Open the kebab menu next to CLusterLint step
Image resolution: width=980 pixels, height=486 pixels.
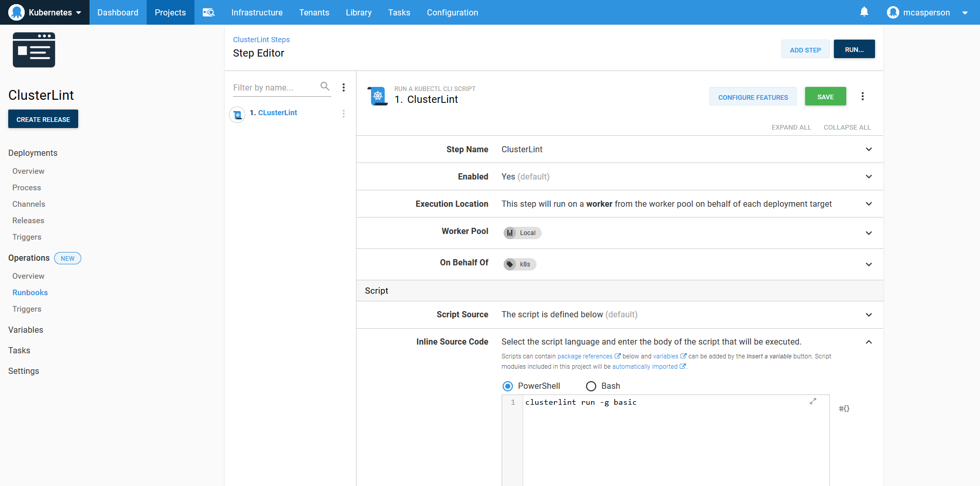click(344, 114)
